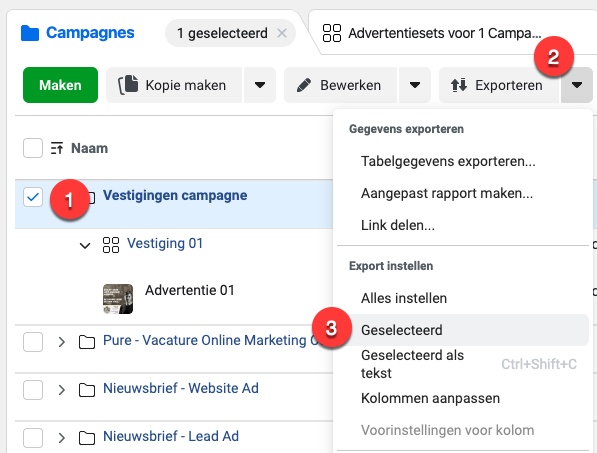This screenshot has height=453, width=597.
Task: Tick the select-all checkbox beside Naam
Action: tap(33, 148)
